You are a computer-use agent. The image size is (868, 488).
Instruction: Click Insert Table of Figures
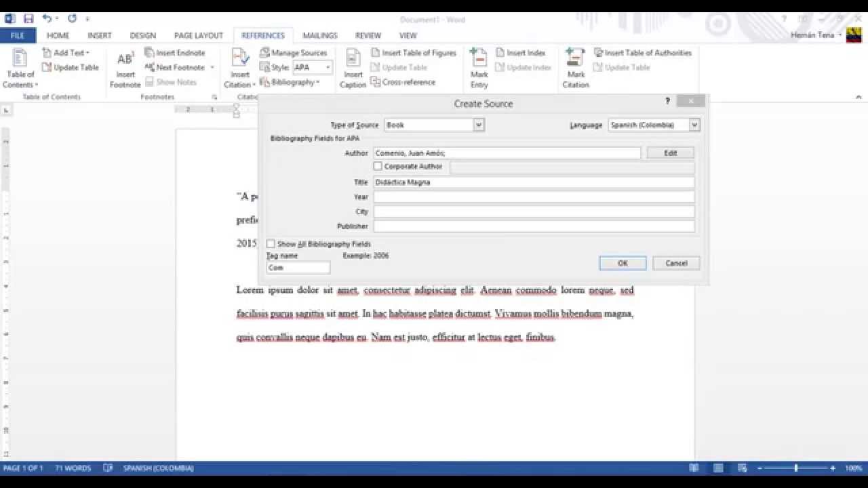[414, 53]
